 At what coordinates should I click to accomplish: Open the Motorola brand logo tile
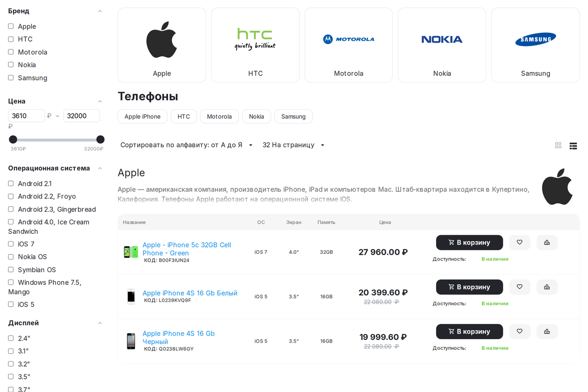348,45
